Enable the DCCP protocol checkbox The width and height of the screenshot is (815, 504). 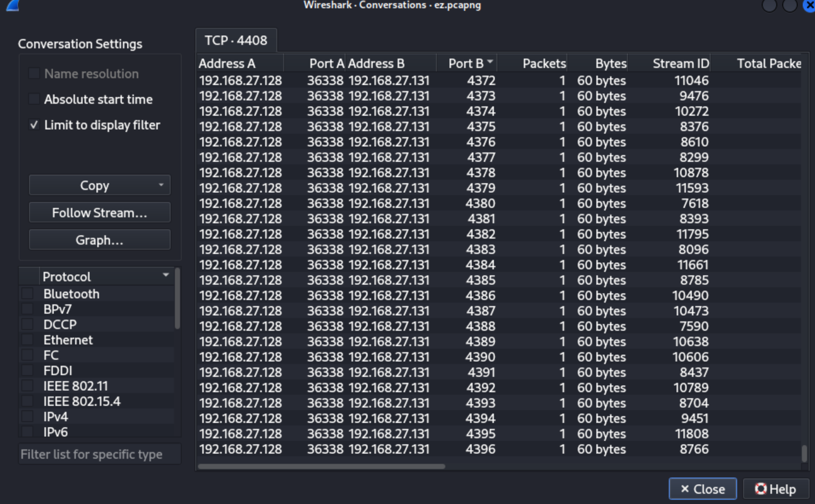27,324
